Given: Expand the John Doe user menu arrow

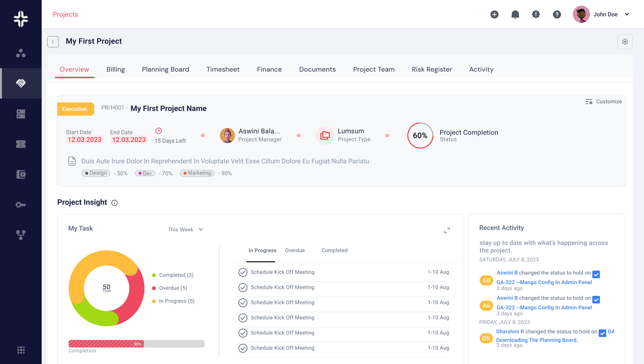Looking at the screenshot, I should pos(627,14).
